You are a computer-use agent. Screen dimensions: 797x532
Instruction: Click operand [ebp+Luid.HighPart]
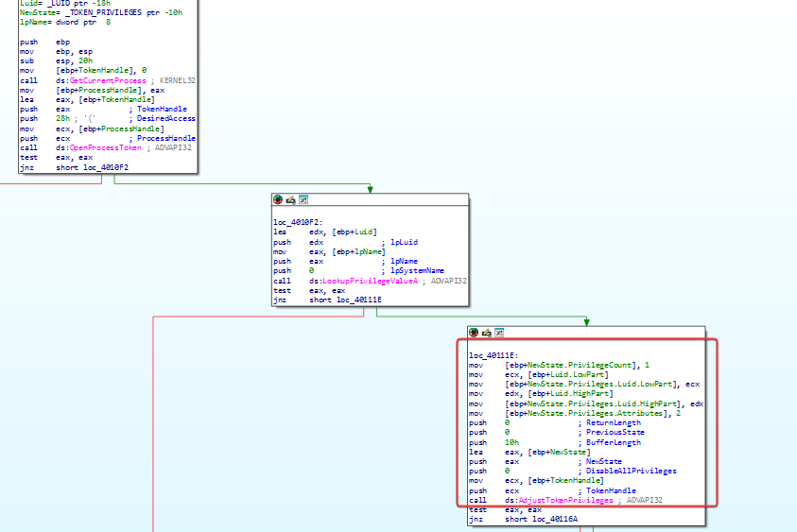click(x=559, y=394)
